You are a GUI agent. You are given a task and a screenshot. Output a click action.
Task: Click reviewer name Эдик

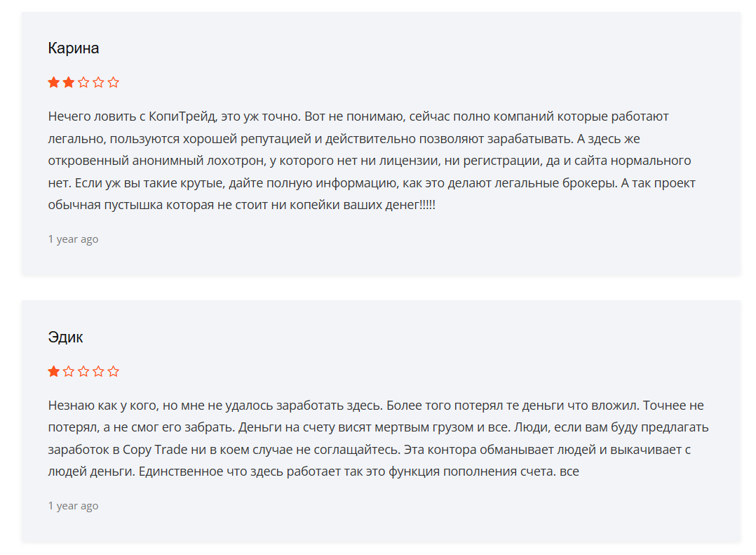[x=66, y=337]
